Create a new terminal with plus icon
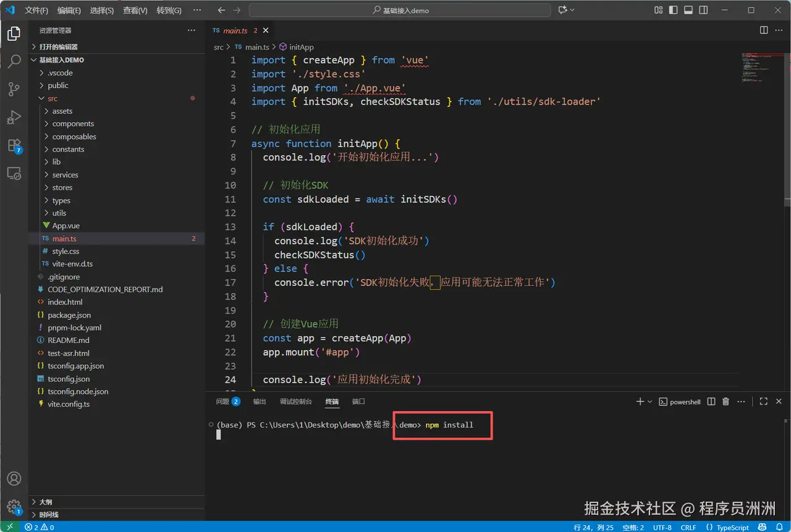This screenshot has width=791, height=532. tap(640, 402)
